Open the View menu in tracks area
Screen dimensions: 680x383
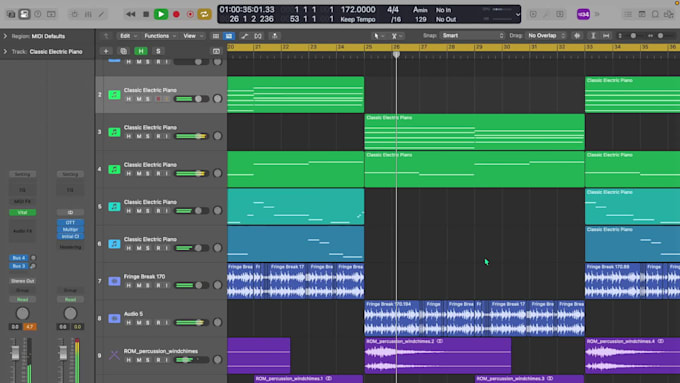192,36
